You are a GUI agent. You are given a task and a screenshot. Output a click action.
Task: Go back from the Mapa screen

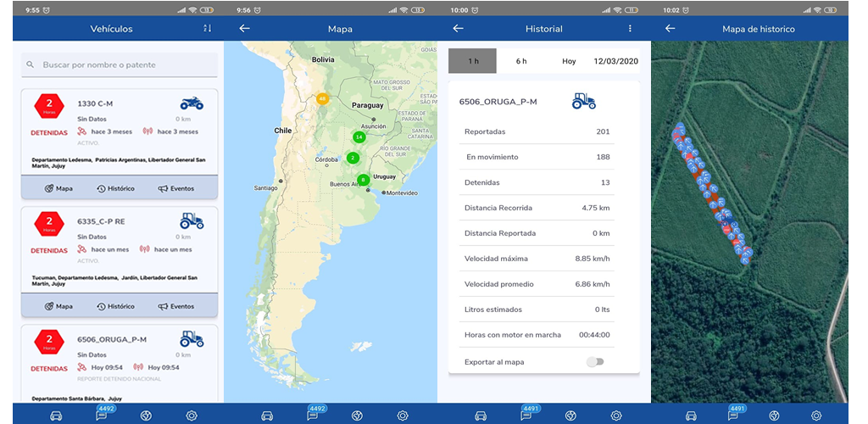point(245,28)
